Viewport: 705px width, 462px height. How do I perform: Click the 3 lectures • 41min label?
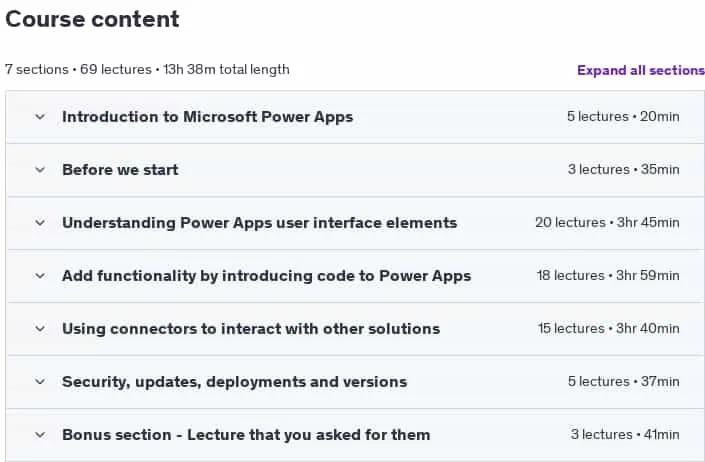tap(625, 435)
